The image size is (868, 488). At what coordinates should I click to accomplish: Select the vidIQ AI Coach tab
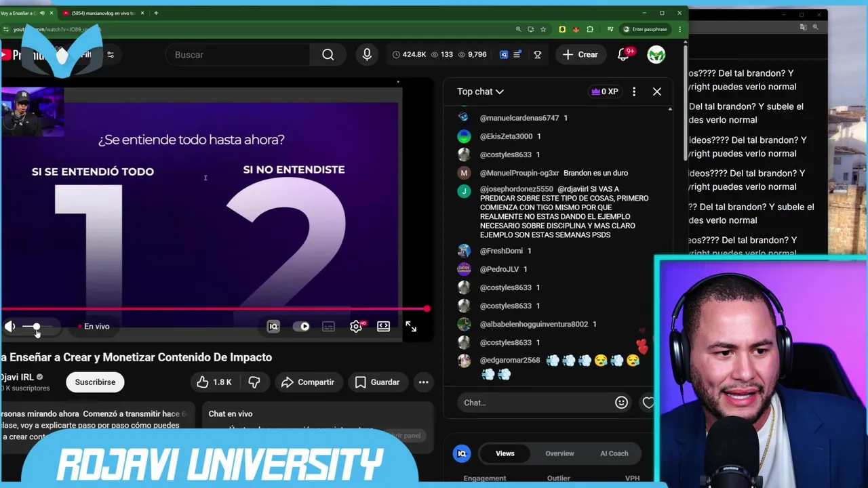coord(614,453)
